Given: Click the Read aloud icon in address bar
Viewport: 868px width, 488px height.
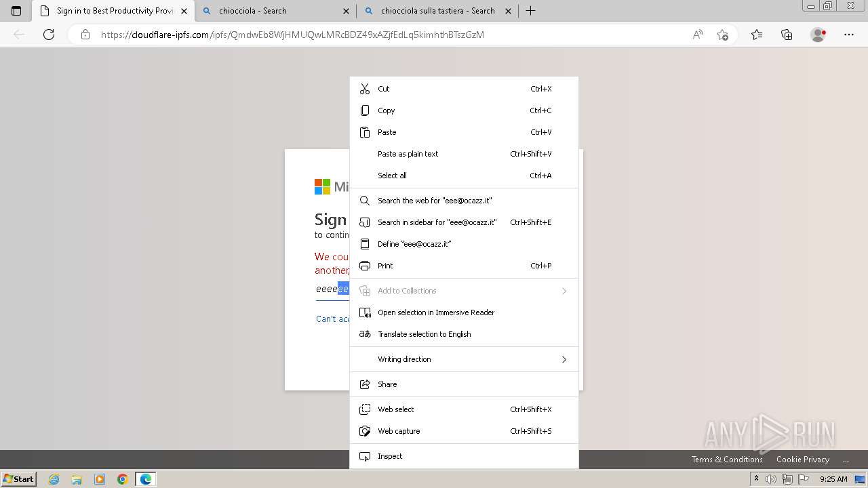Looking at the screenshot, I should tap(698, 35).
